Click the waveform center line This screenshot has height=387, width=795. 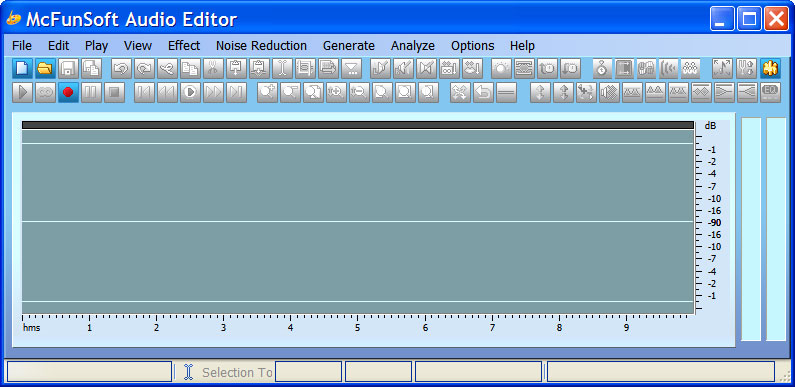(x=357, y=222)
